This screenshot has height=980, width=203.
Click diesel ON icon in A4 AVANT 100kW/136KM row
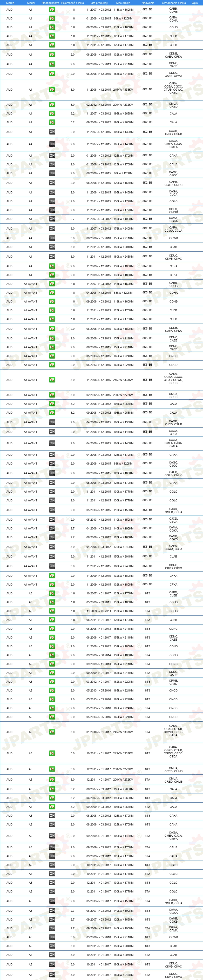pos(52,422)
